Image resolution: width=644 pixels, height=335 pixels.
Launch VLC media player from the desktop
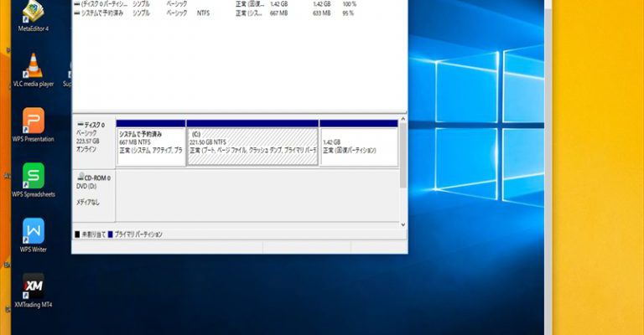pyautogui.click(x=34, y=70)
